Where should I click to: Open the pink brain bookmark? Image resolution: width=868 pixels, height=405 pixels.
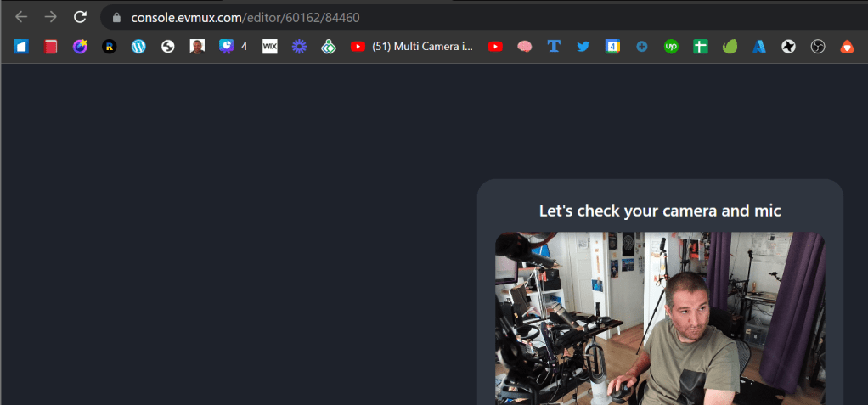(x=525, y=47)
